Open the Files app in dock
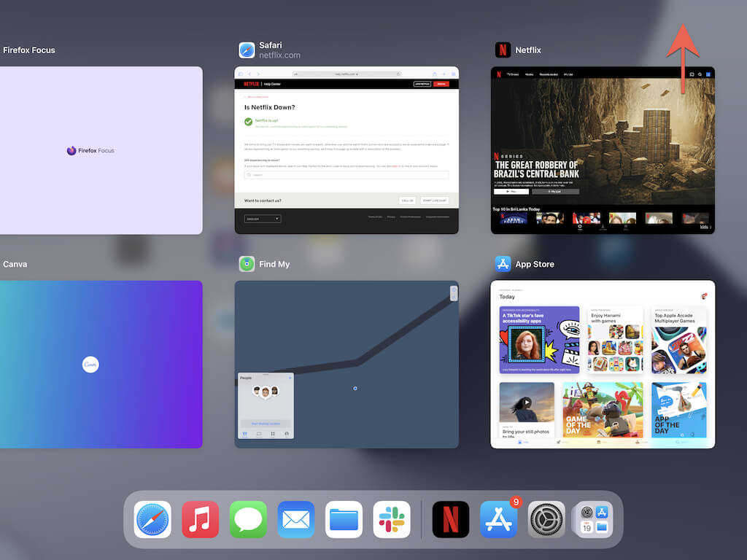This screenshot has height=560, width=747. coord(344,519)
